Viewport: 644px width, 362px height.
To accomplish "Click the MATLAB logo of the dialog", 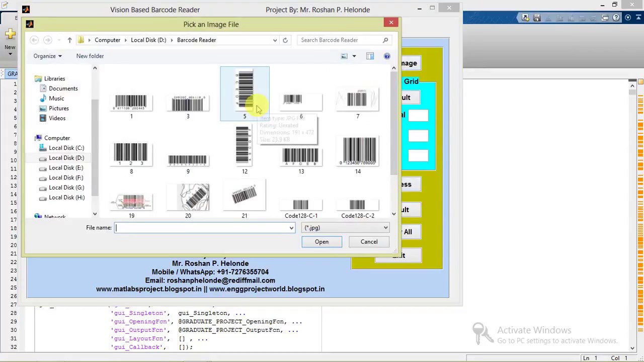I will (x=30, y=24).
